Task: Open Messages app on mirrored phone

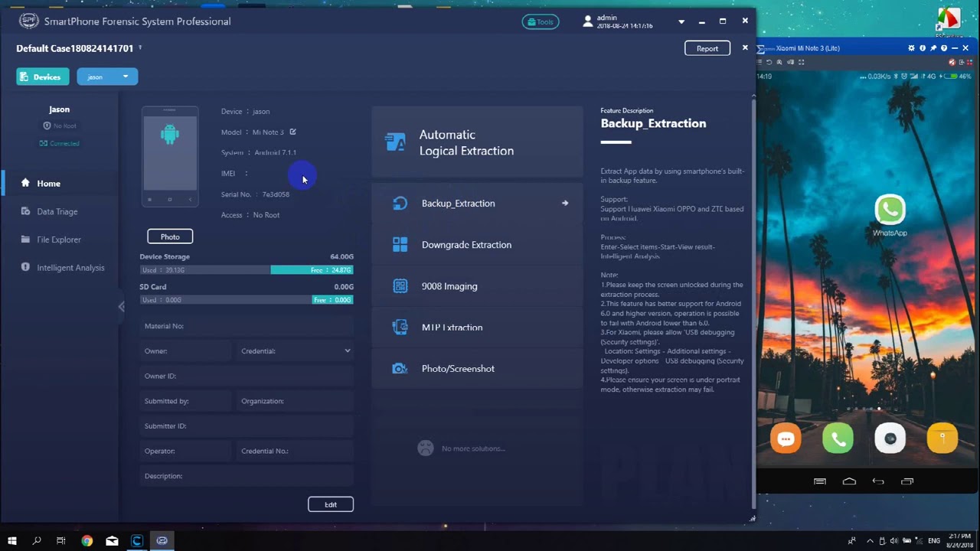Action: 786,439
